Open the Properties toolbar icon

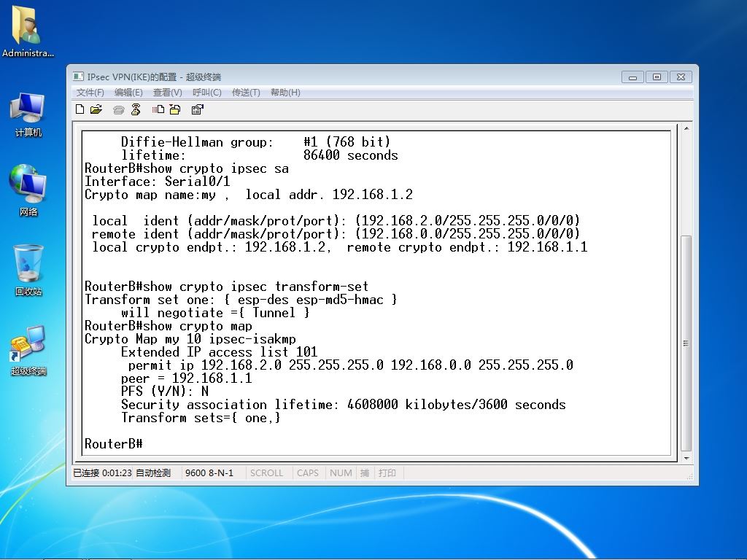(197, 109)
